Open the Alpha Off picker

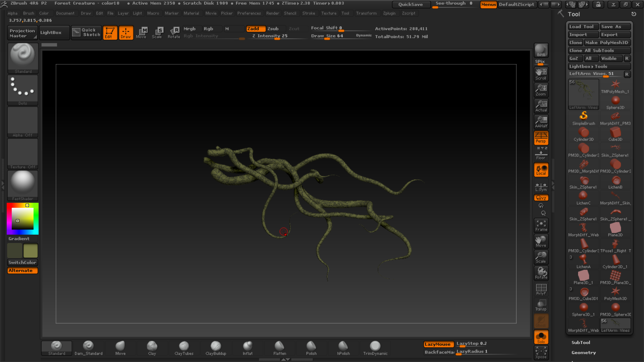pyautogui.click(x=23, y=122)
